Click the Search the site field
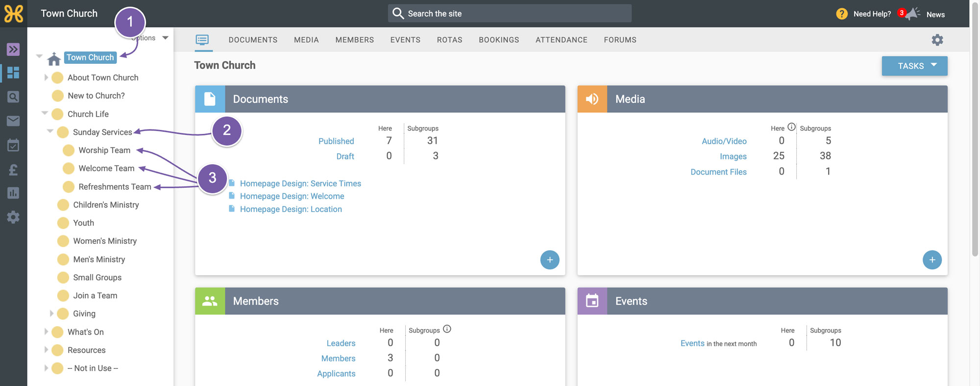The image size is (980, 386). 510,13
